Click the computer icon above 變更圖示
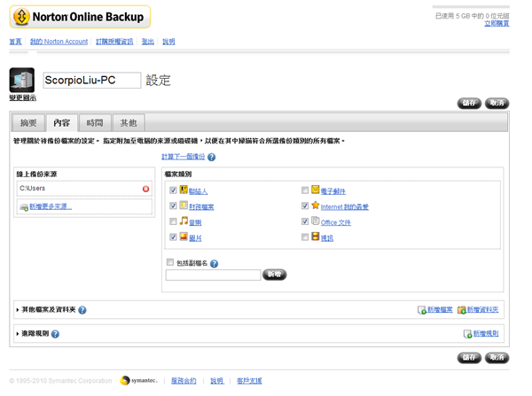The image size is (532, 396). point(21,80)
